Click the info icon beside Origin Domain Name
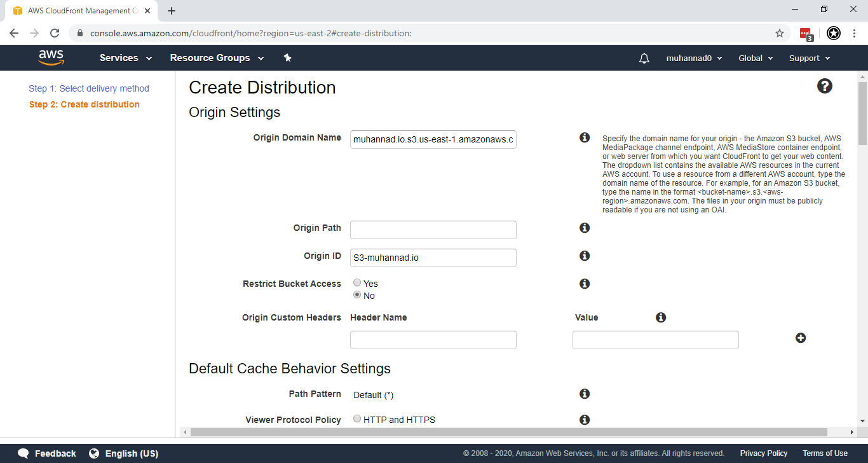The height and width of the screenshot is (463, 868). point(585,137)
